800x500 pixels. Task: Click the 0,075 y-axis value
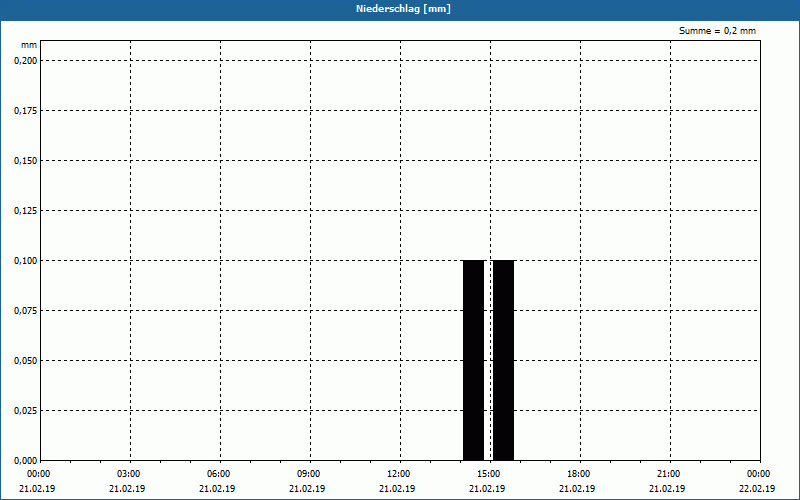(26, 311)
